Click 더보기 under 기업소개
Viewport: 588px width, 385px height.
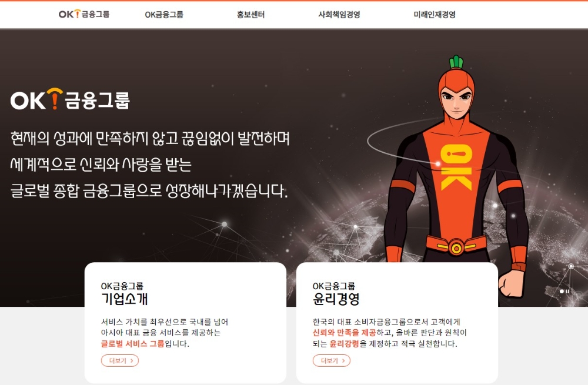coord(120,361)
